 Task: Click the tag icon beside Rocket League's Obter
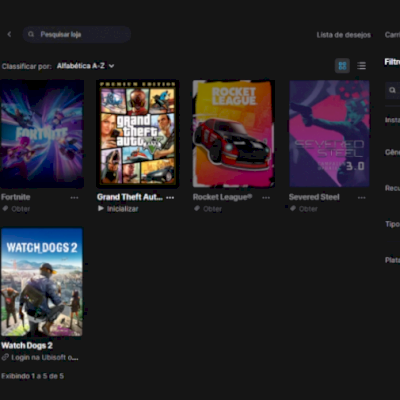[197, 209]
